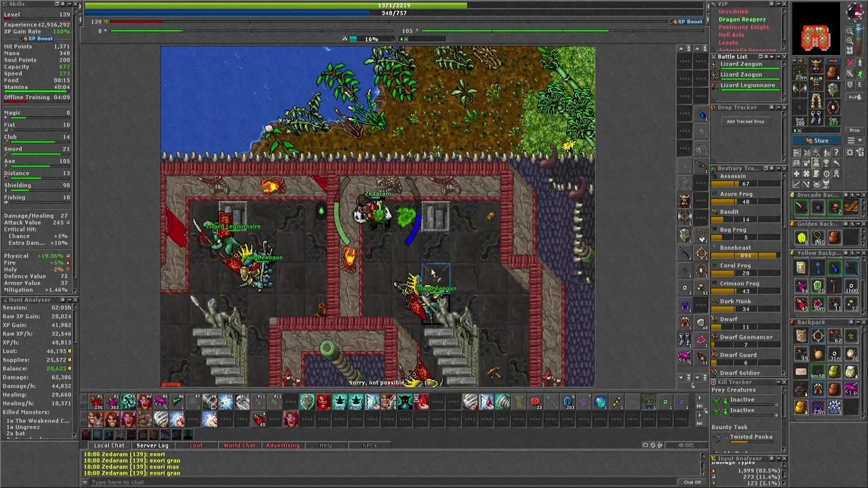Collapse the Brocade Backpack container
Viewport: 868px width, 488px height.
click(x=859, y=195)
